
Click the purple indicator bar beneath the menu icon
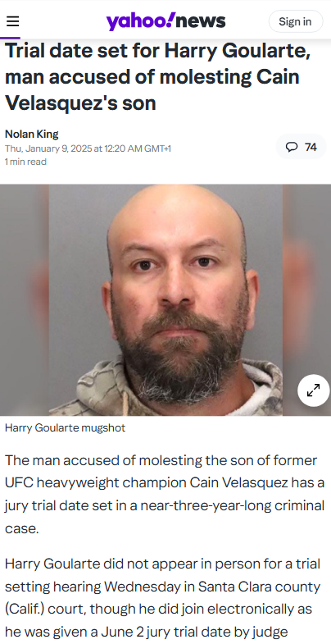11,39
